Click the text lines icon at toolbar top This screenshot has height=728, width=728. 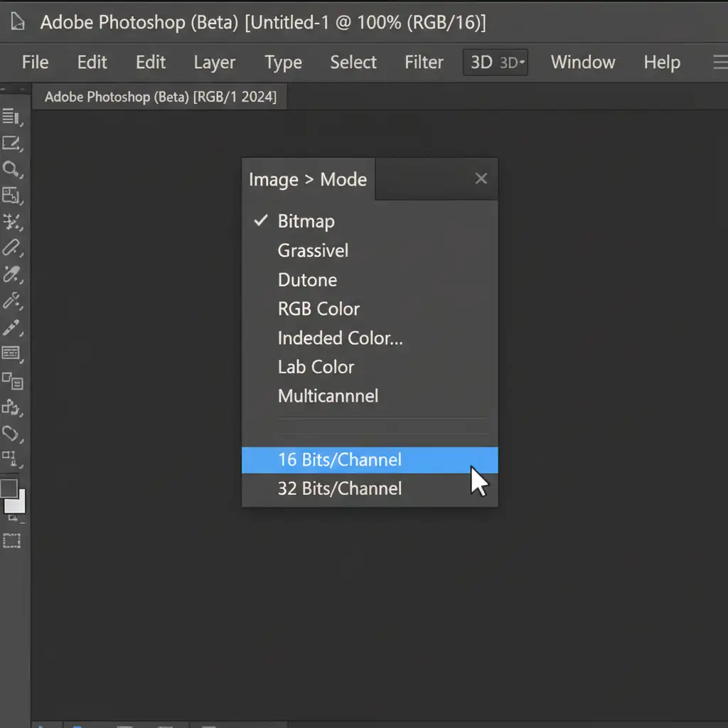tap(11, 117)
